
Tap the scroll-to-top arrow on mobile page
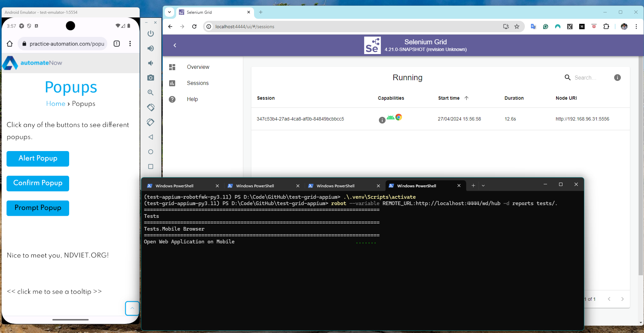(x=132, y=308)
